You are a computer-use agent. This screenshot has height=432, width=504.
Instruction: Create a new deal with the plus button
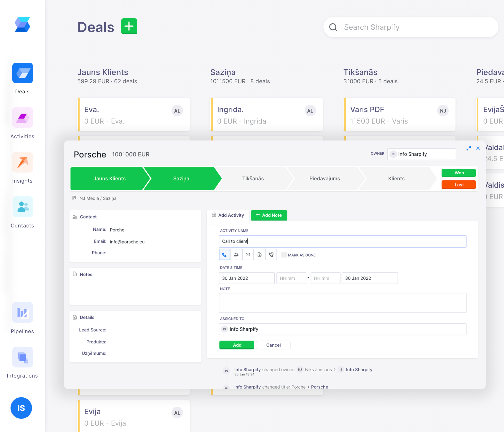tap(129, 26)
